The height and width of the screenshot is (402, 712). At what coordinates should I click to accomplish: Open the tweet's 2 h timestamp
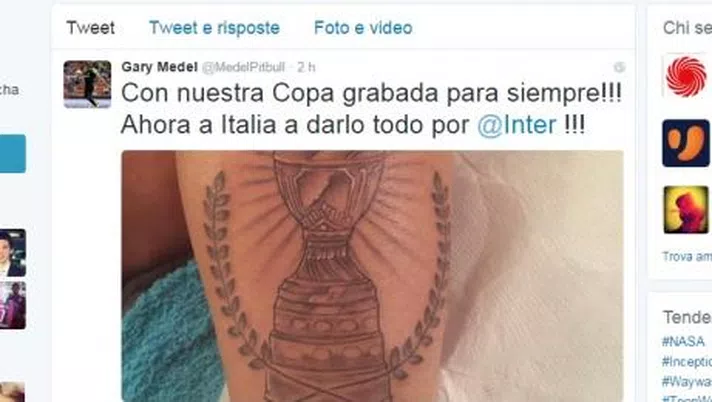click(x=306, y=67)
